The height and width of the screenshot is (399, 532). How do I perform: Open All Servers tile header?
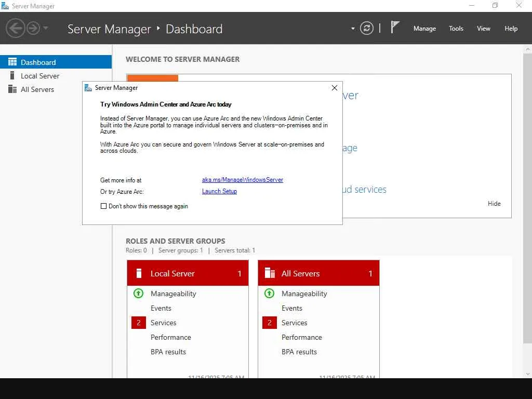tap(318, 273)
